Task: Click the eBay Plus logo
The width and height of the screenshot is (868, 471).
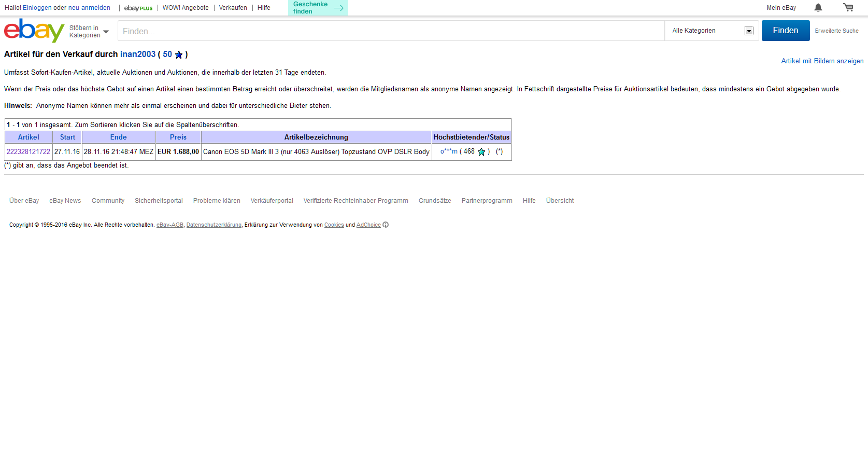Action: 138,8
